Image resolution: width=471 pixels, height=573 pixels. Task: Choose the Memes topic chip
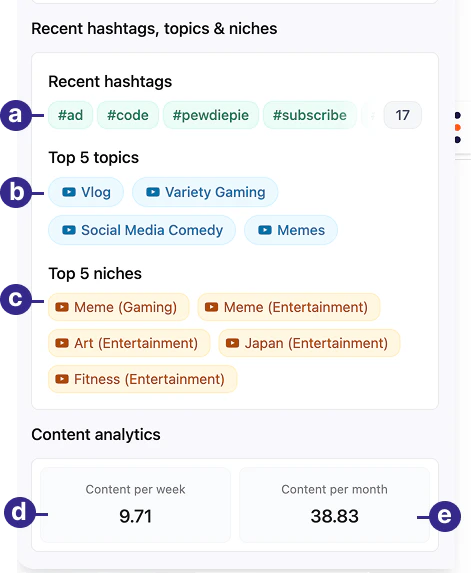click(291, 230)
